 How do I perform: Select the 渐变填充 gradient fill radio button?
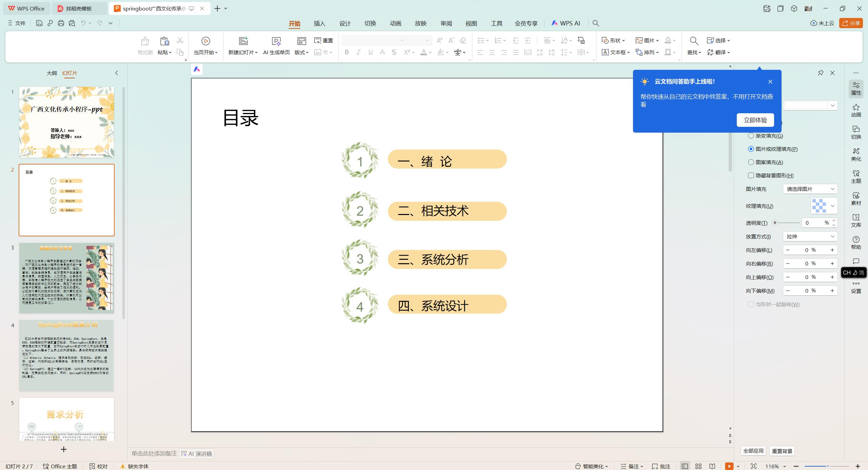click(751, 135)
